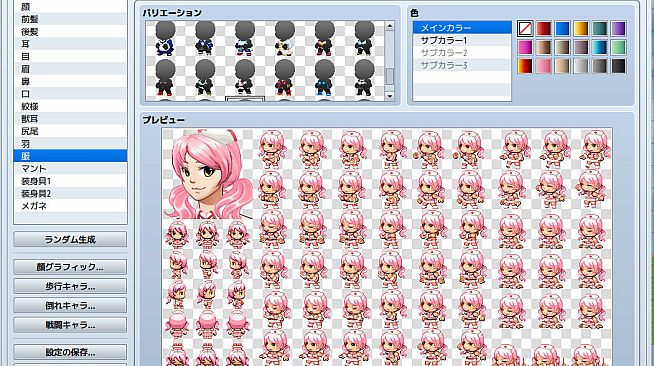Select マント in the parts list

click(70, 168)
